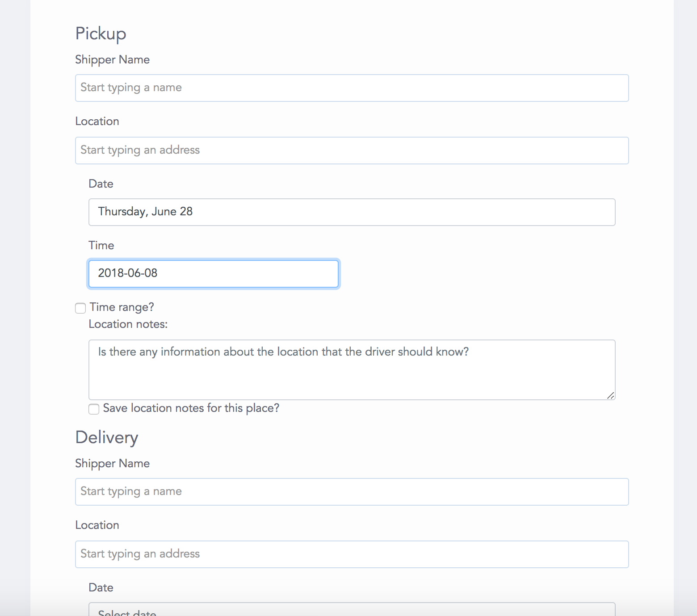
Task: Enable Save location notes for this place checkbox
Action: (94, 409)
